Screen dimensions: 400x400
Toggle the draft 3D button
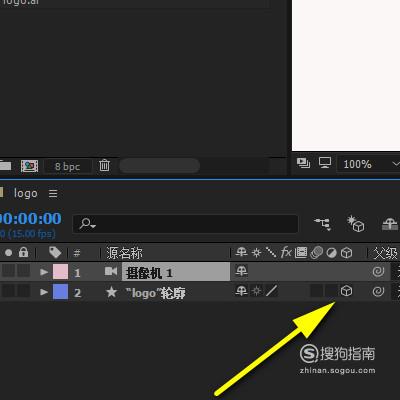[x=355, y=224]
